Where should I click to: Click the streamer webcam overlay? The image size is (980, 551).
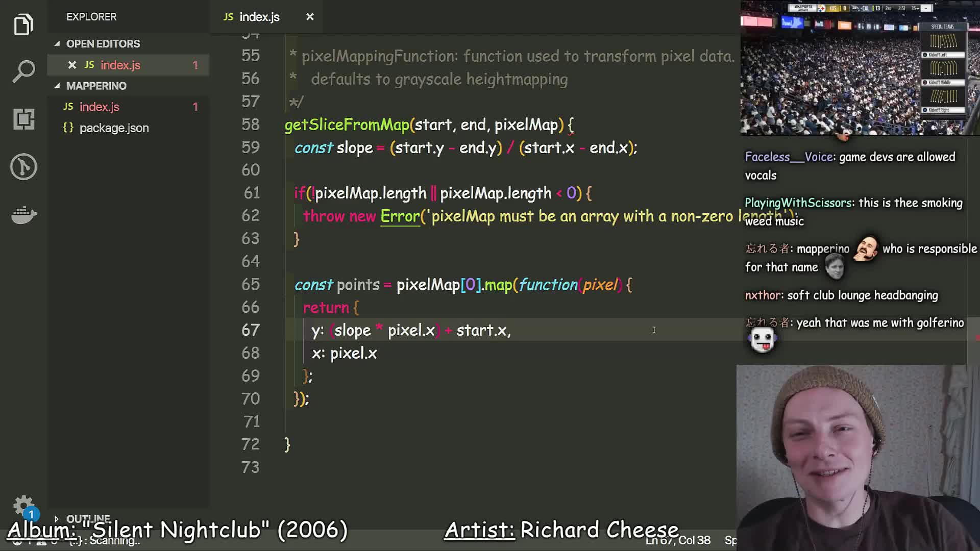[x=858, y=458]
